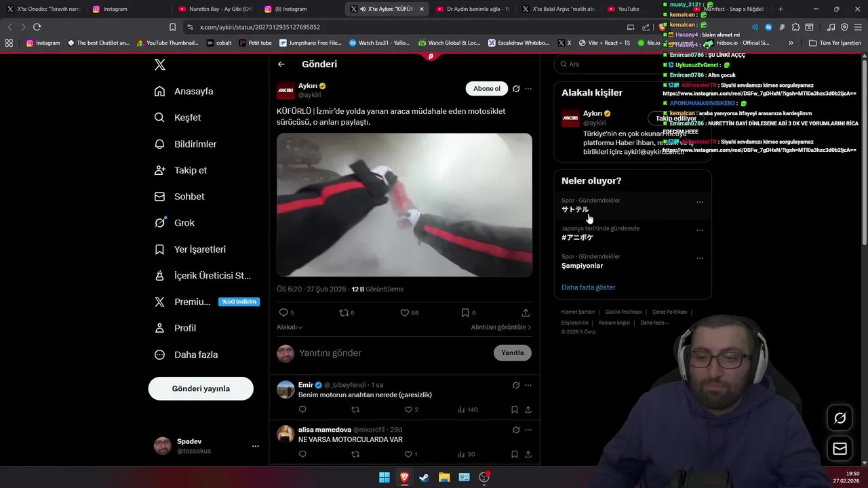Click the X logo in sidebar
868x488 pixels.
(x=160, y=65)
